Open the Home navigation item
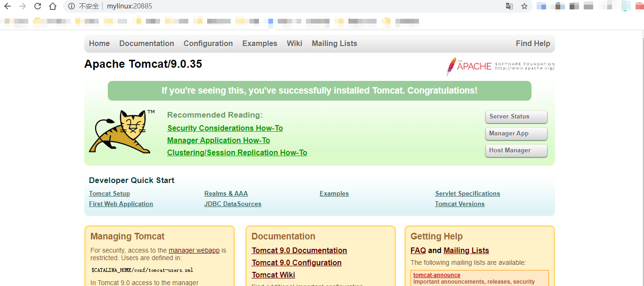Viewport: 644px width, 286px height. point(99,43)
